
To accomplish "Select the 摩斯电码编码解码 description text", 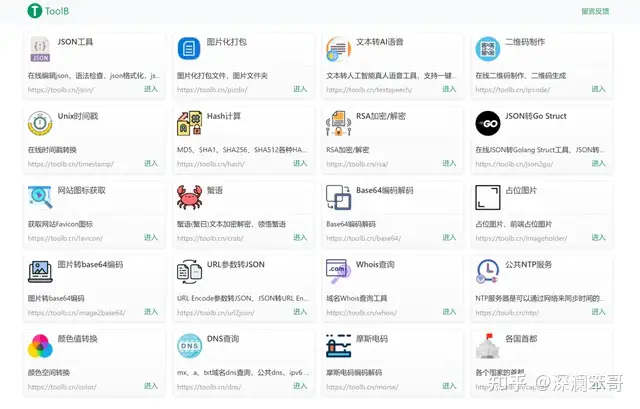I will click(x=354, y=373).
